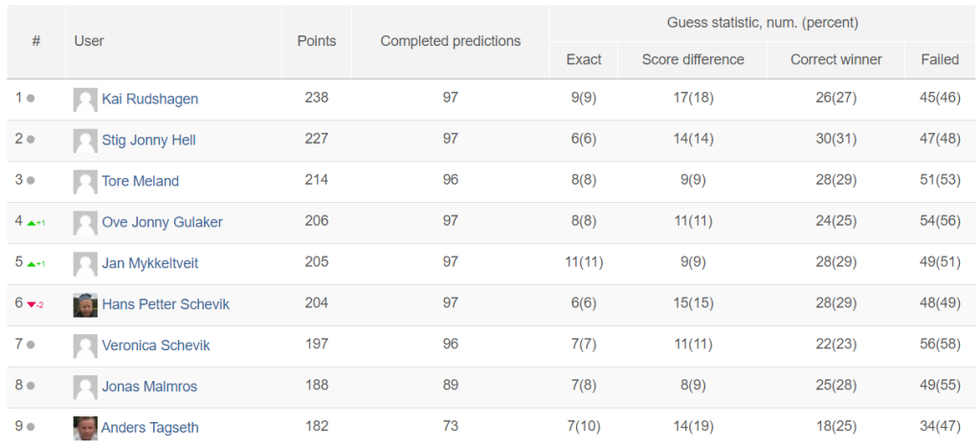The width and height of the screenshot is (980, 447).
Task: Open Jan Mykkeltveit's profile link
Action: click(x=150, y=263)
